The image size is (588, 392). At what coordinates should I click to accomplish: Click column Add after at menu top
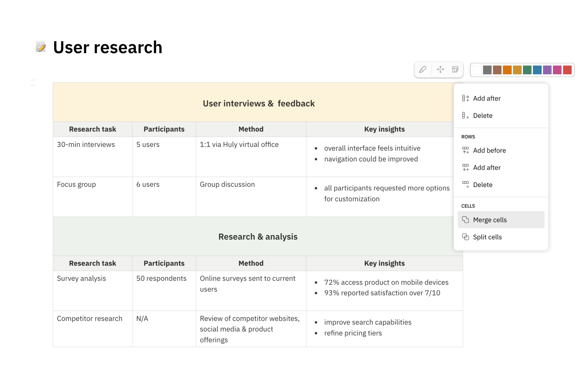pyautogui.click(x=486, y=98)
